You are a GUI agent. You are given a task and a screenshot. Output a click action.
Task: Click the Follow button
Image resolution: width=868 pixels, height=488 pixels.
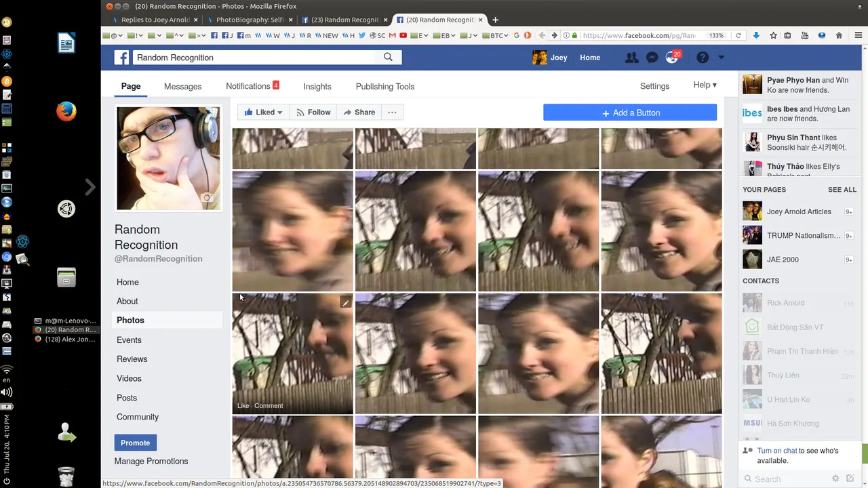click(313, 113)
